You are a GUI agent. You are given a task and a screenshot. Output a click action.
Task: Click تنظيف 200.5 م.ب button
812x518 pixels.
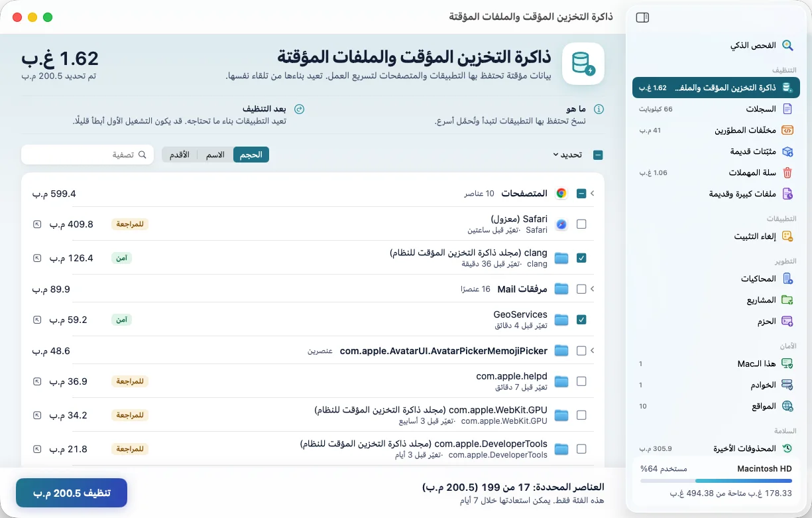click(72, 493)
